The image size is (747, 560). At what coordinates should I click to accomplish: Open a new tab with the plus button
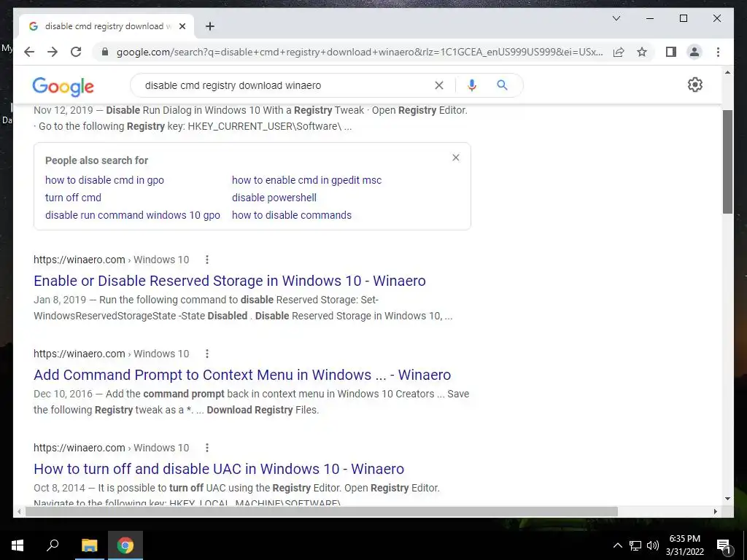[x=209, y=26]
